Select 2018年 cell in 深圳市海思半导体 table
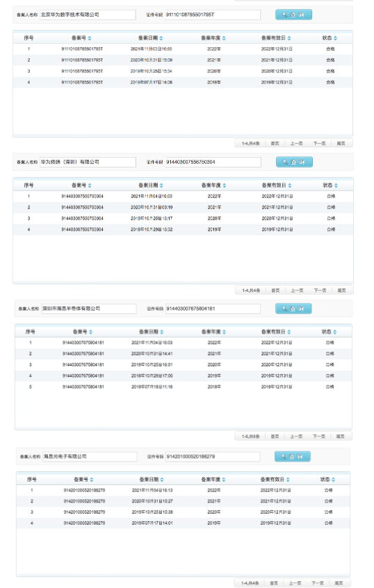The height and width of the screenshot is (588, 374). (214, 386)
